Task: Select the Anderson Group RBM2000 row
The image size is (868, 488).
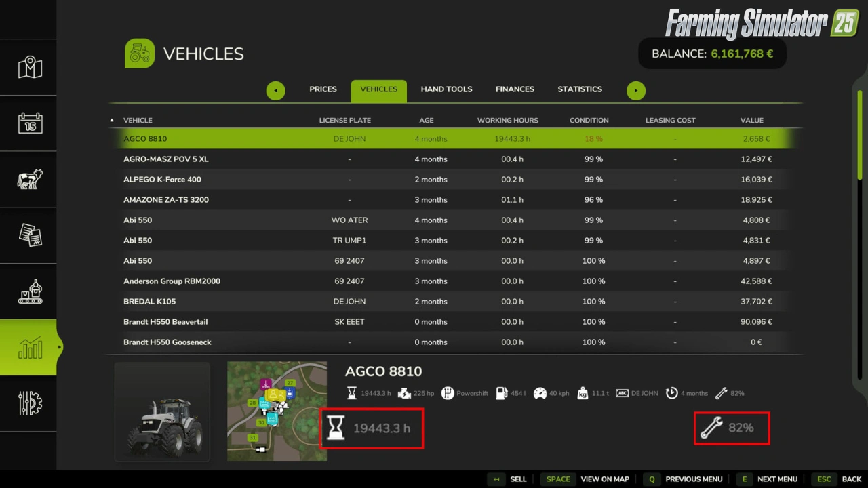Action: [x=448, y=281]
